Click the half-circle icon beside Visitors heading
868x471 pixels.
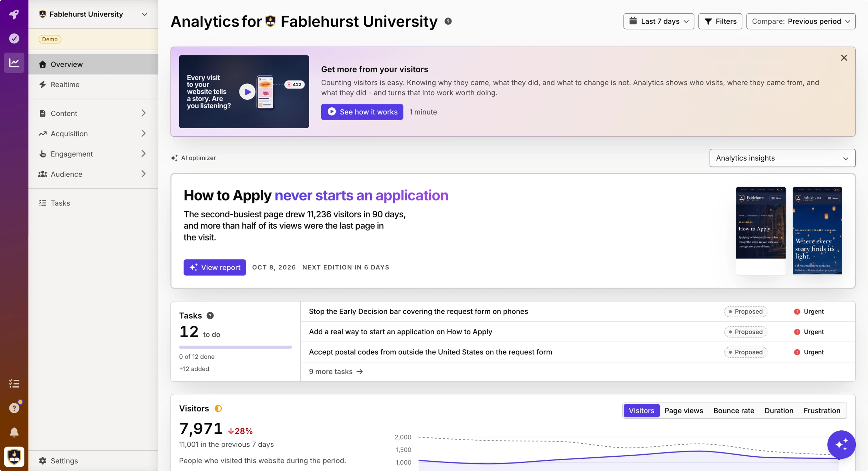(218, 408)
